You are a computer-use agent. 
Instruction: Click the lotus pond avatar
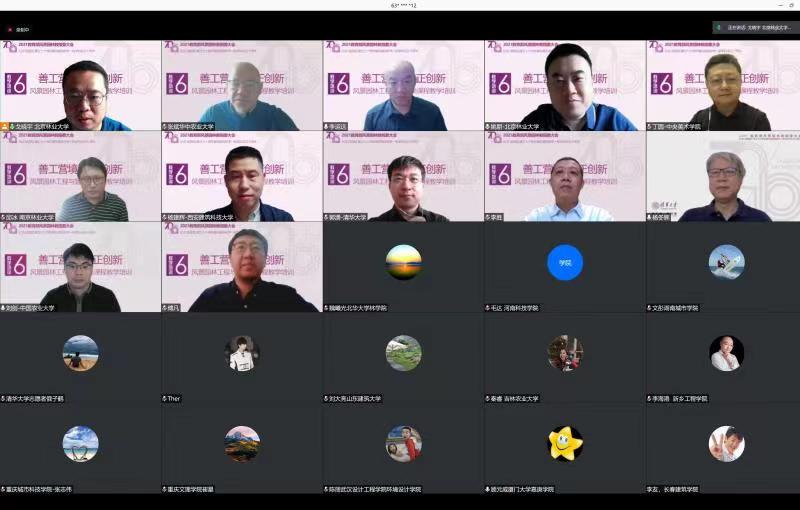click(x=403, y=353)
